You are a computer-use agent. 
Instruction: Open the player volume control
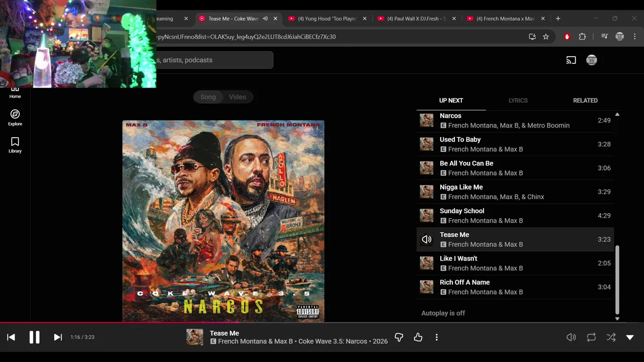coord(571,337)
